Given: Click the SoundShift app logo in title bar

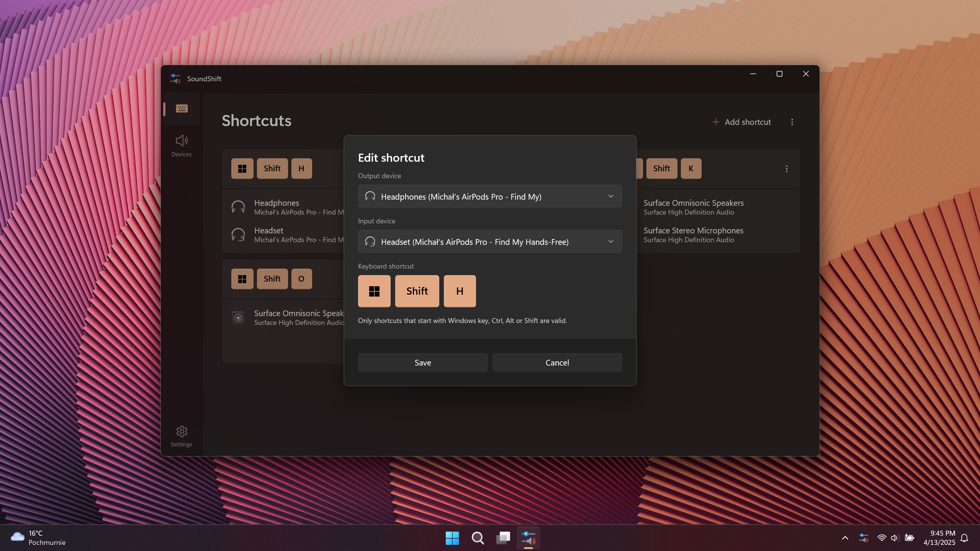Looking at the screenshot, I should 175,79.
